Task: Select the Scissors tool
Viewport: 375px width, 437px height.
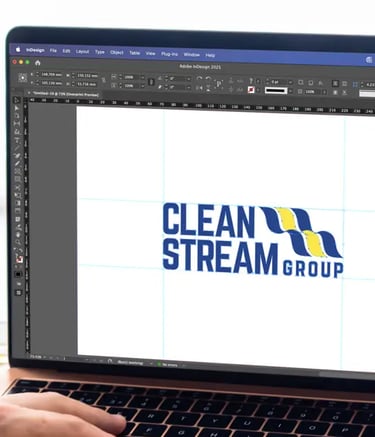Action: coord(17,187)
